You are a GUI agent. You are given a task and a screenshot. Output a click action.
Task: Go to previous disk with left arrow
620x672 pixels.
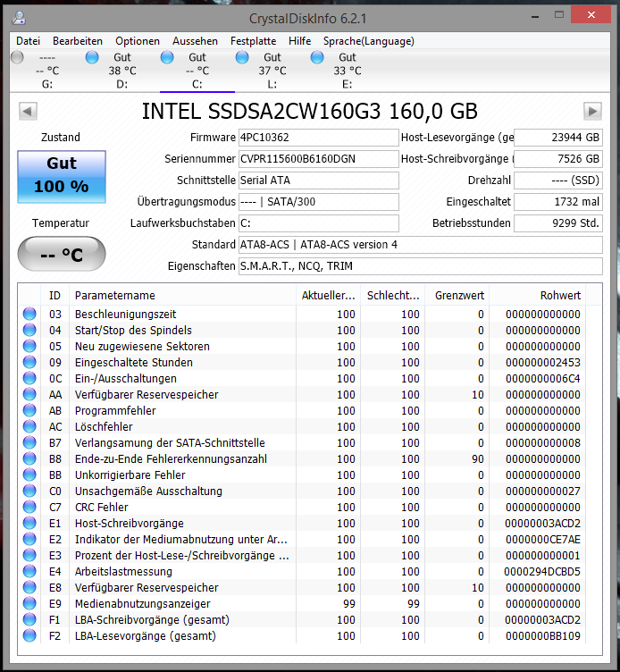pos(28,112)
